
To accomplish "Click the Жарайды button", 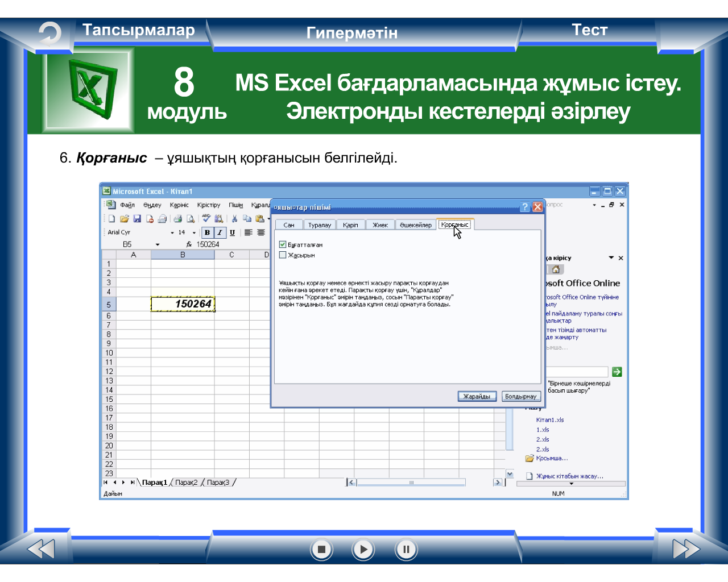I will pos(477,396).
